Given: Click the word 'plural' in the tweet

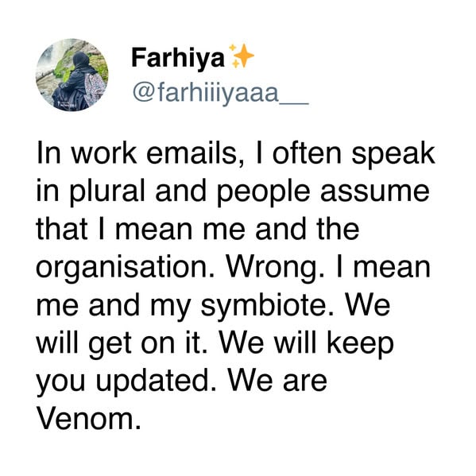Looking at the screenshot, I should (107, 192).
